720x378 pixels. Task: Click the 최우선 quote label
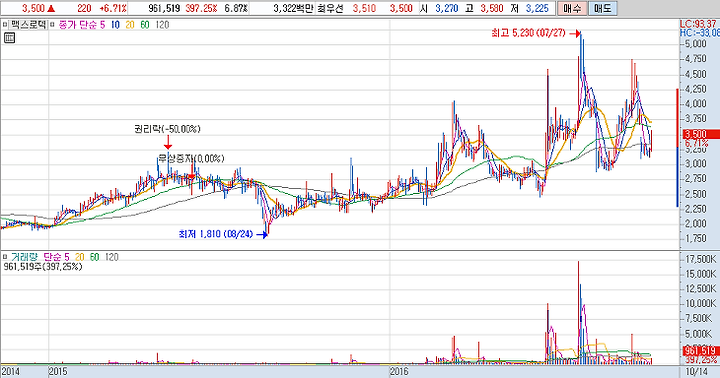tap(330, 8)
